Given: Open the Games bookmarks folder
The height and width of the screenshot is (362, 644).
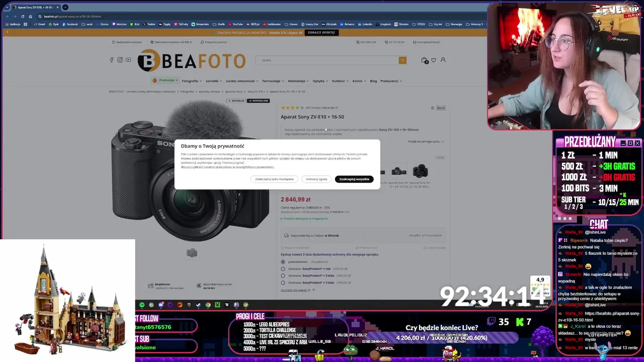Looking at the screenshot, I should click(x=291, y=24).
